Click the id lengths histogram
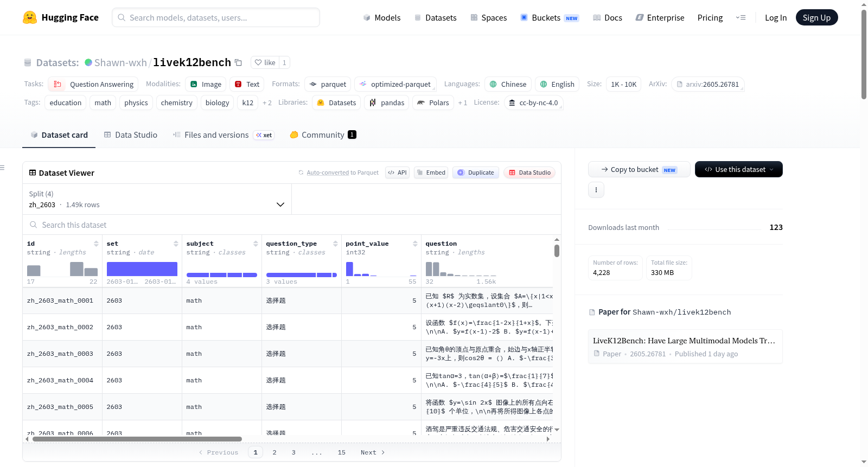 tap(62, 269)
